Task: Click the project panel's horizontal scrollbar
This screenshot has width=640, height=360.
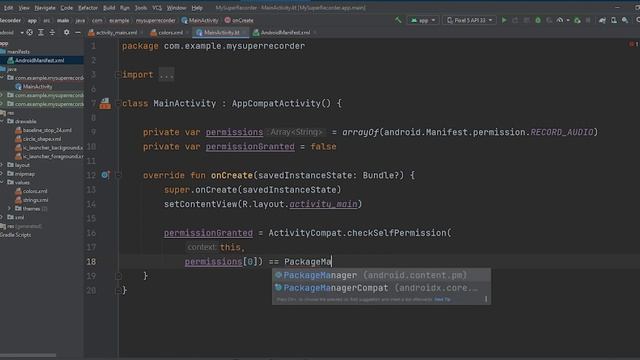Action: [28, 355]
